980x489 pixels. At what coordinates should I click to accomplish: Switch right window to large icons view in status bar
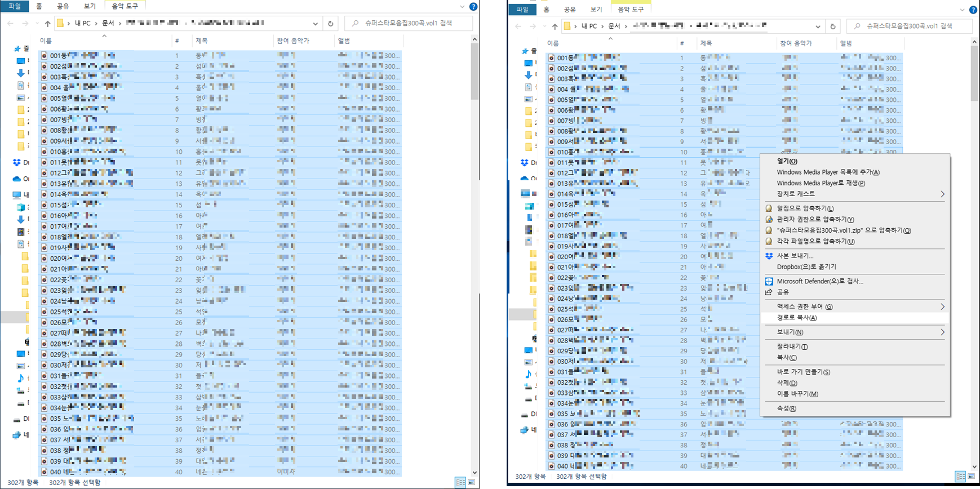(x=971, y=477)
